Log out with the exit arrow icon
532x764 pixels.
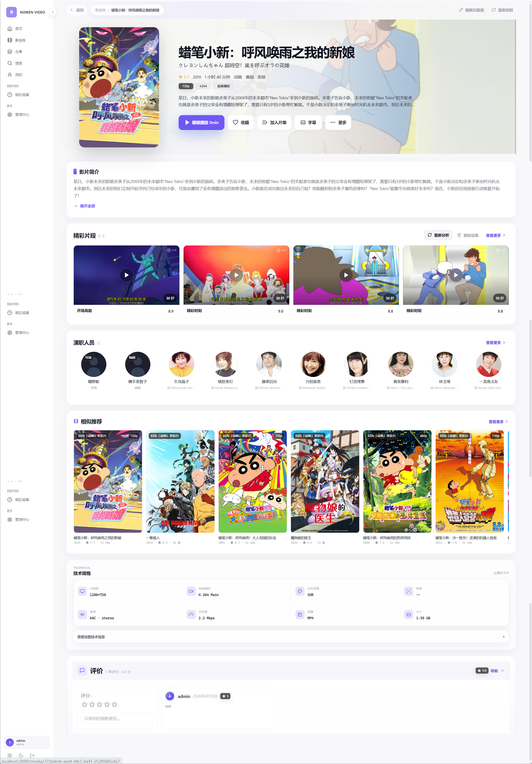tap(32, 755)
